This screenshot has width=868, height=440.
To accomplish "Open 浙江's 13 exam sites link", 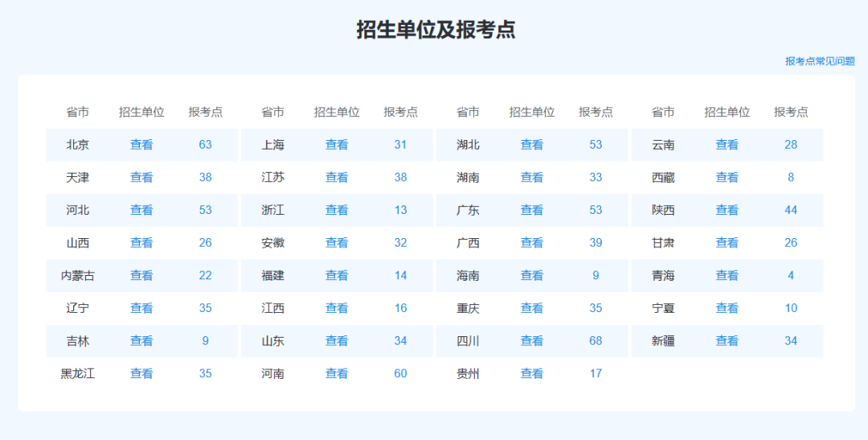I will click(x=400, y=210).
